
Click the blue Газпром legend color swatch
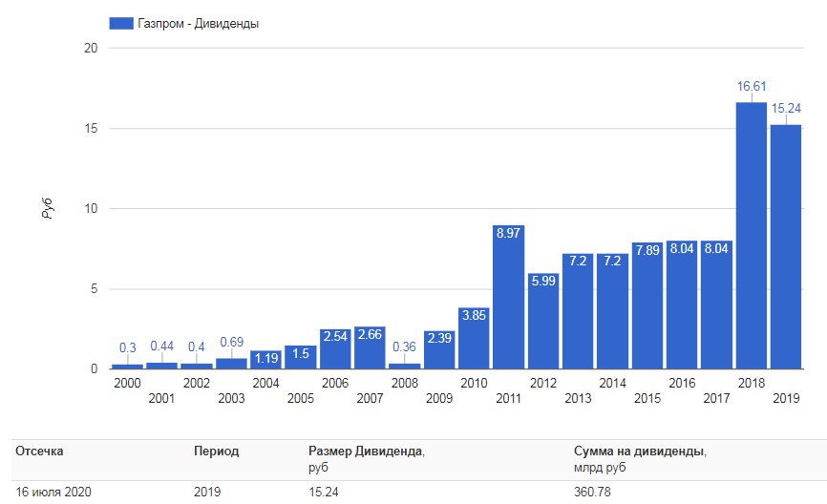coord(120,23)
